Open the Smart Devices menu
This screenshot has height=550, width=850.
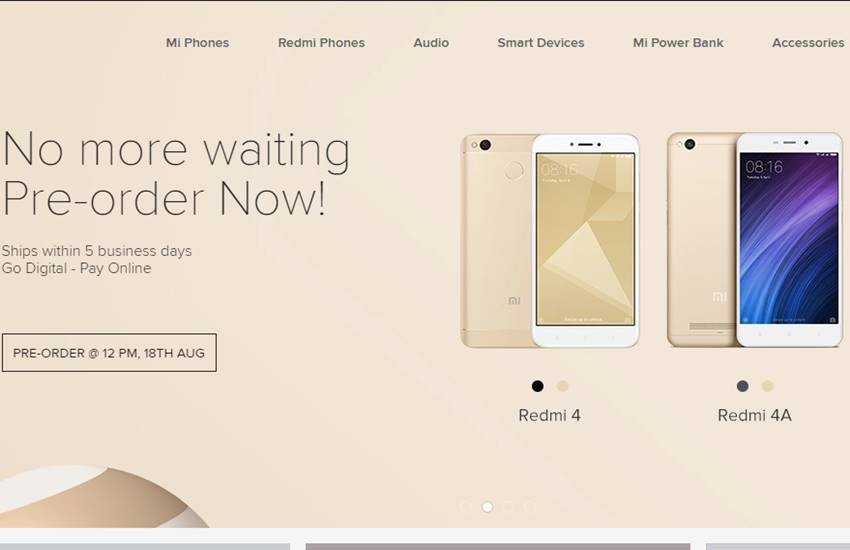[x=541, y=43]
